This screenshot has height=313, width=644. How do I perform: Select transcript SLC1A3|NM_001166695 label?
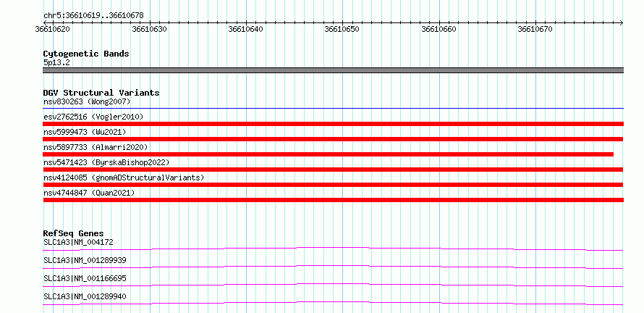click(85, 278)
